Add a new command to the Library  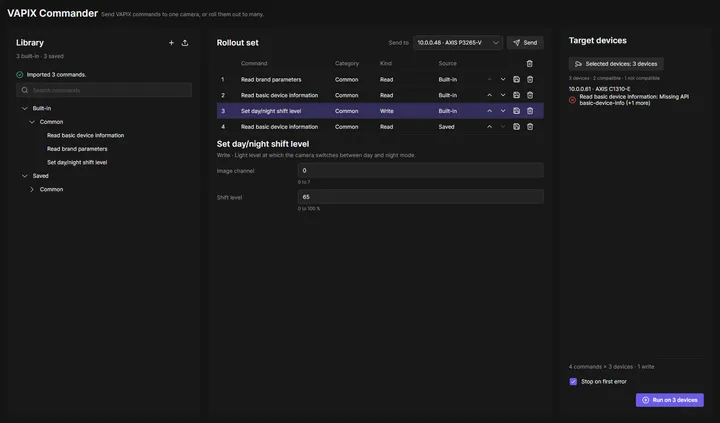click(171, 43)
